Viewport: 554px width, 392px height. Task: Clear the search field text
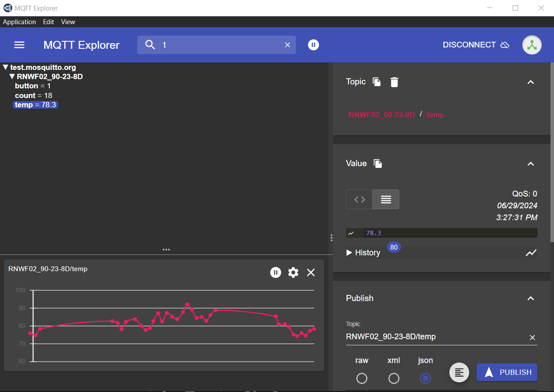pos(288,45)
